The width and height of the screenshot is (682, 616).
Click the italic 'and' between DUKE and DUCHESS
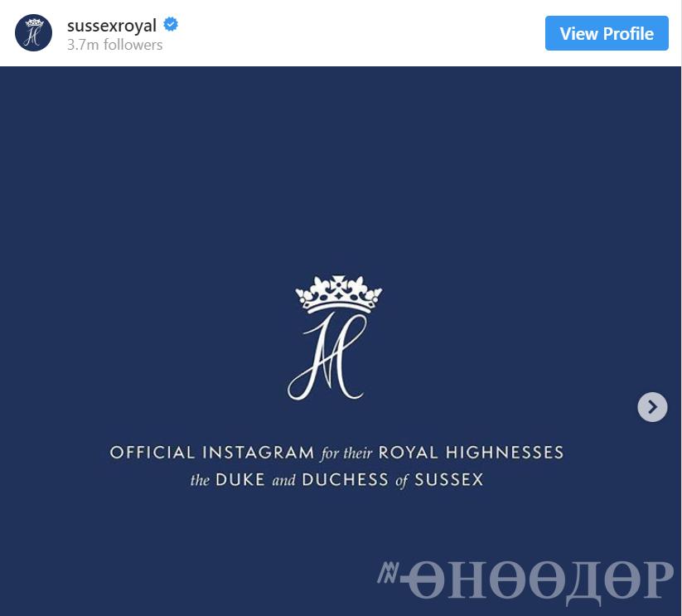coord(283,481)
